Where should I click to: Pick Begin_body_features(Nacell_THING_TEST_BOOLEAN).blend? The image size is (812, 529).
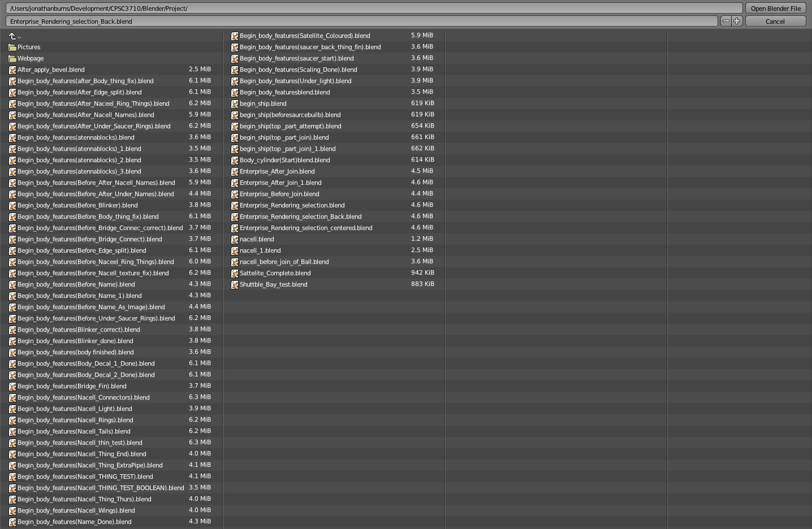(101, 488)
